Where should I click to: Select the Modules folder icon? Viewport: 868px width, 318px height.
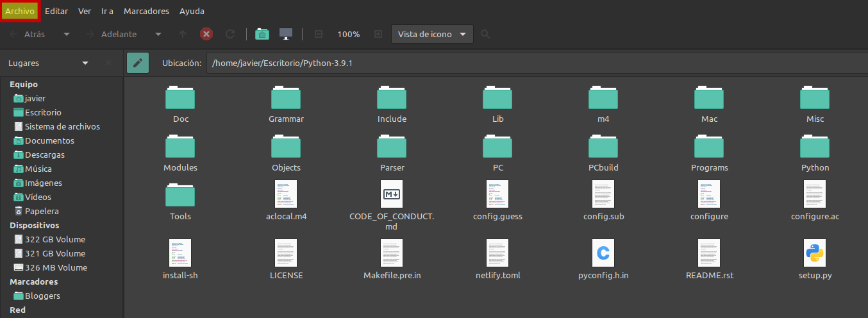[180, 146]
